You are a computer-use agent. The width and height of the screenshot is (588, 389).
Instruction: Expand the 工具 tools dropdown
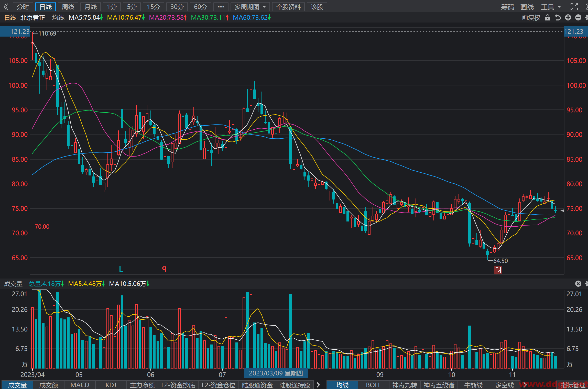(551, 7)
